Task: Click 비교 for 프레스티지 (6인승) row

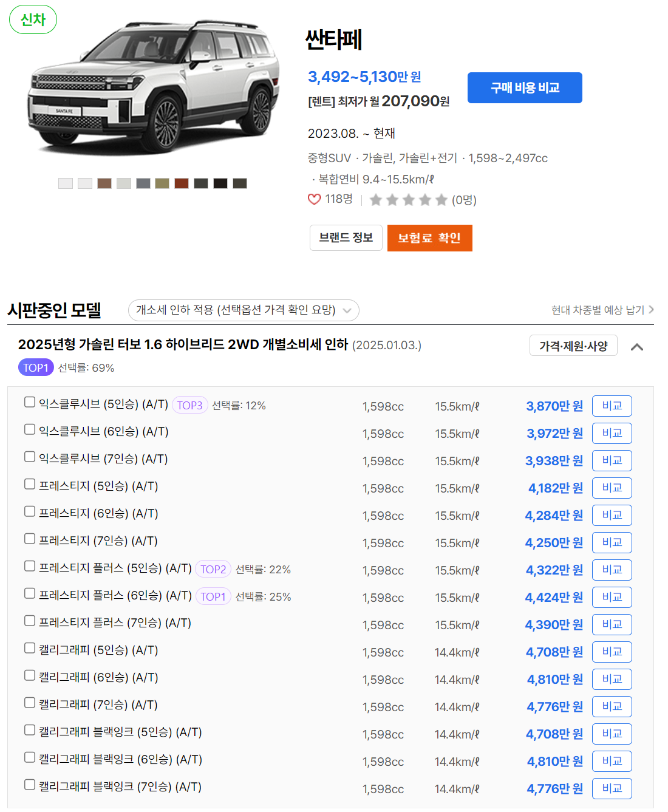Action: (x=612, y=515)
